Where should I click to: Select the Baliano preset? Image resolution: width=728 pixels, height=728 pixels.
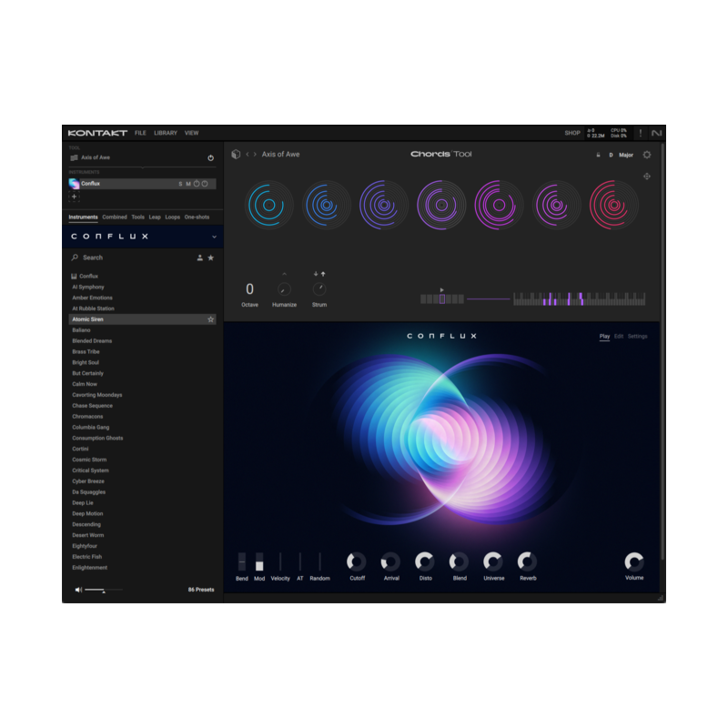click(81, 330)
